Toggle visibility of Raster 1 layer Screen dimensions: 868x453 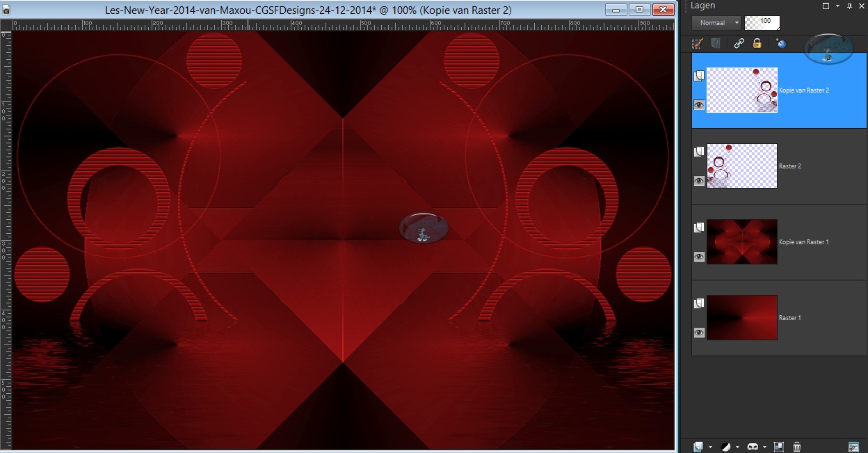point(700,333)
